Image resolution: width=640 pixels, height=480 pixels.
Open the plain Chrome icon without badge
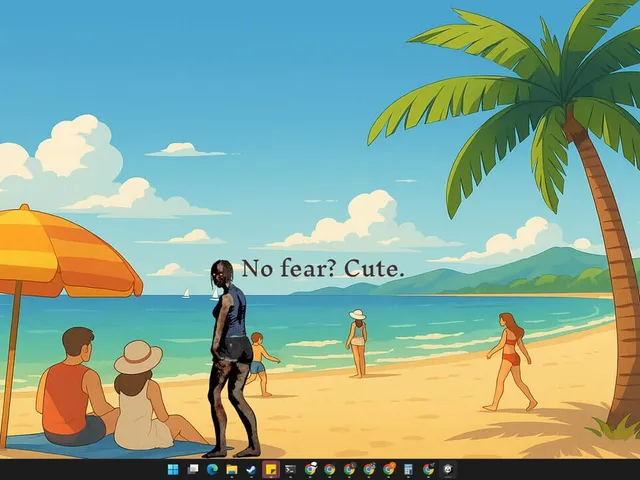click(329, 469)
